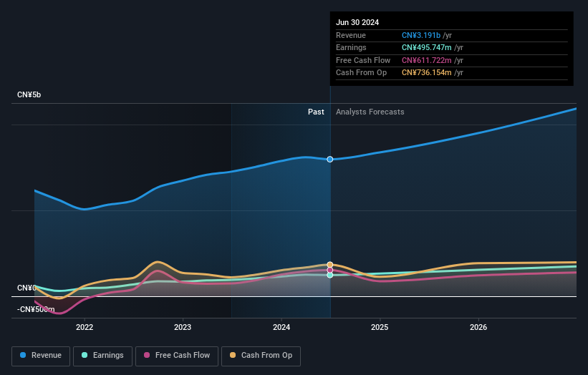Click the -CN¥500m y-axis label
Screen dimensions: 588x375
pos(36,309)
